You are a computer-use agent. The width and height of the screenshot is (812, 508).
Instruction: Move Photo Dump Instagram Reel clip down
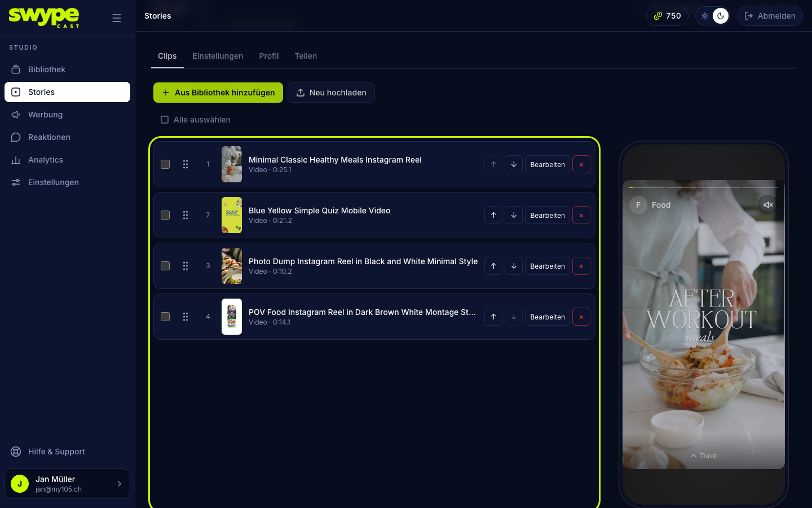(x=514, y=266)
